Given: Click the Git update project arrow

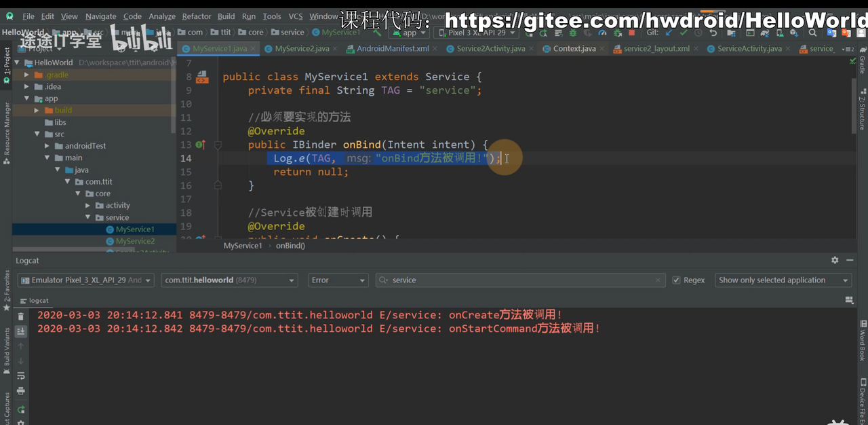Looking at the screenshot, I should (x=669, y=33).
